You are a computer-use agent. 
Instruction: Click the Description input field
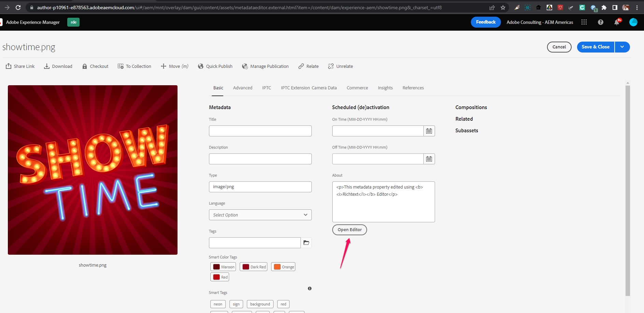(260, 159)
